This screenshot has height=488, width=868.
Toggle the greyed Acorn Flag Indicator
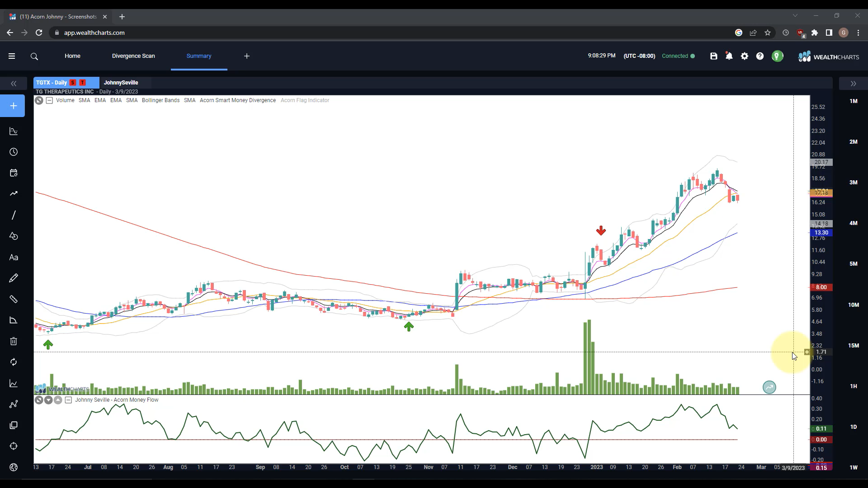click(x=305, y=100)
